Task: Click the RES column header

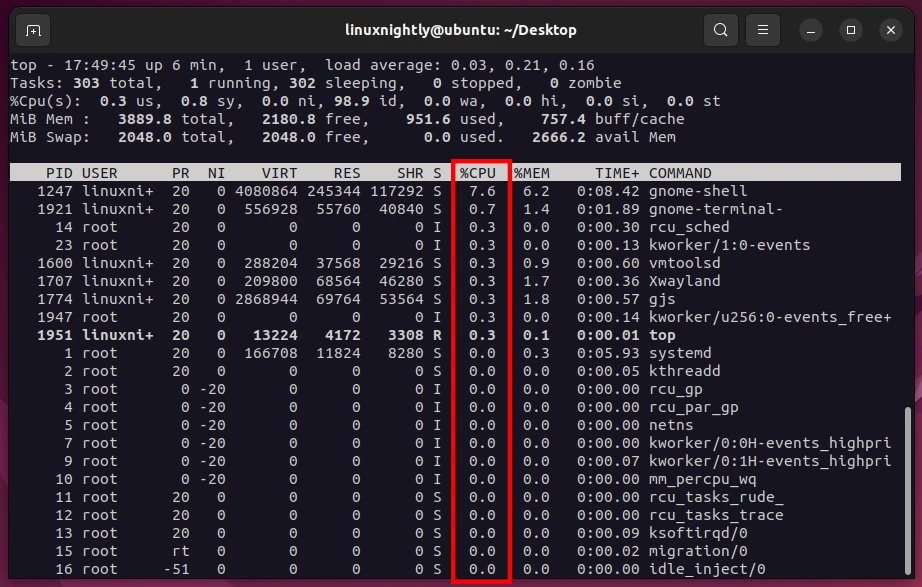Action: point(347,173)
